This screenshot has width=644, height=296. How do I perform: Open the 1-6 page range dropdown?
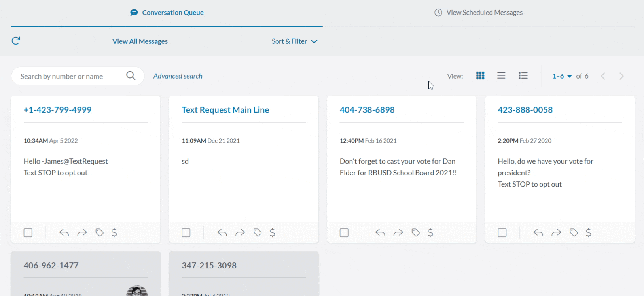[x=562, y=76]
